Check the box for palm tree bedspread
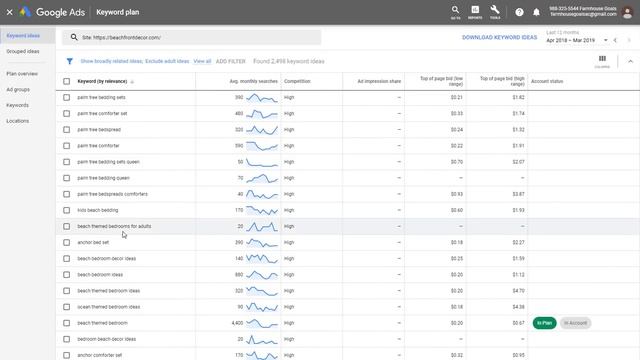 67,130
